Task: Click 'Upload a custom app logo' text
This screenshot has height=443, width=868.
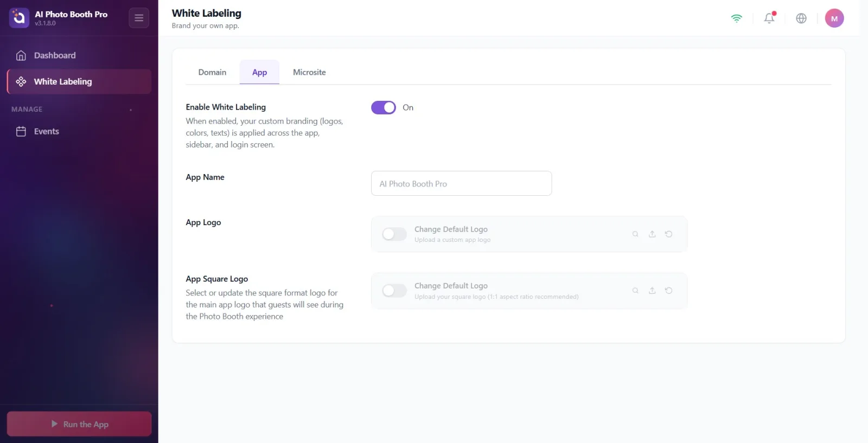Action: [452, 240]
